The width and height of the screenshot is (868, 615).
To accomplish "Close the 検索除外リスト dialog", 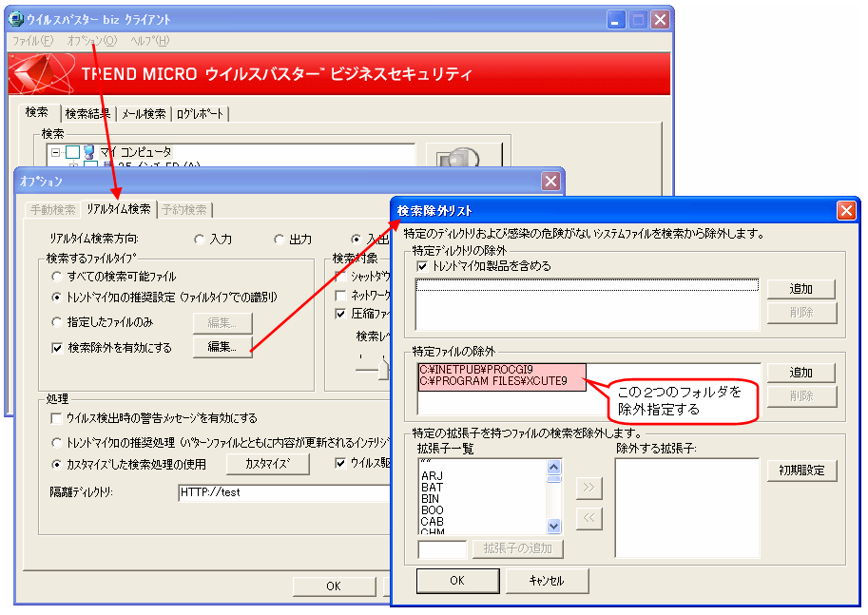I will point(846,211).
